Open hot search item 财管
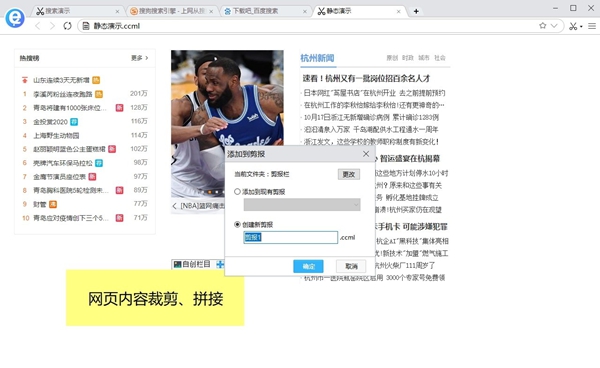The image size is (600, 368). tap(39, 204)
